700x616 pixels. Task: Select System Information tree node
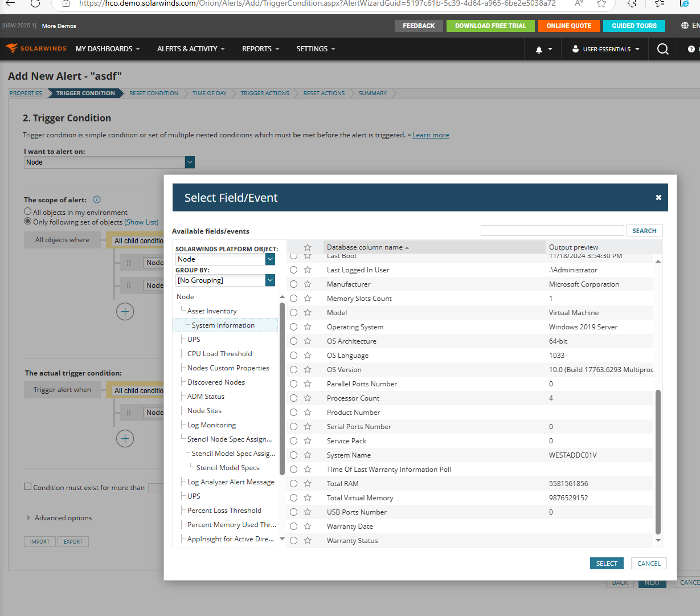223,325
